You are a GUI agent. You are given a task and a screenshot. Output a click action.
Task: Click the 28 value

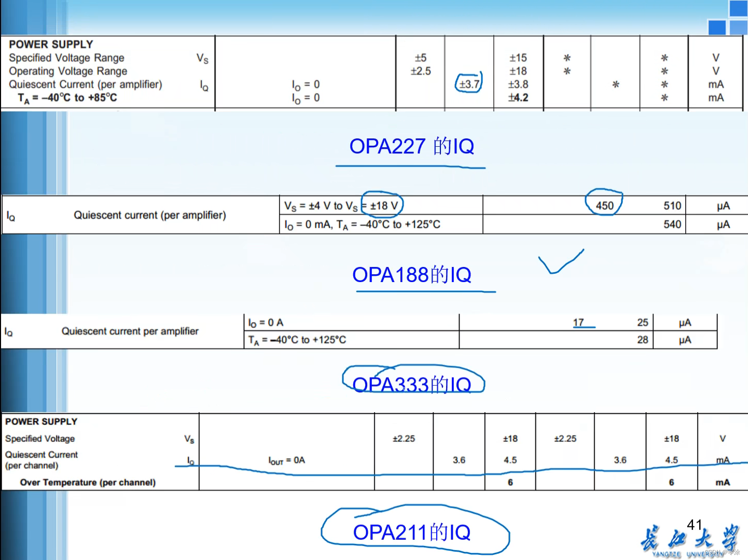(643, 340)
